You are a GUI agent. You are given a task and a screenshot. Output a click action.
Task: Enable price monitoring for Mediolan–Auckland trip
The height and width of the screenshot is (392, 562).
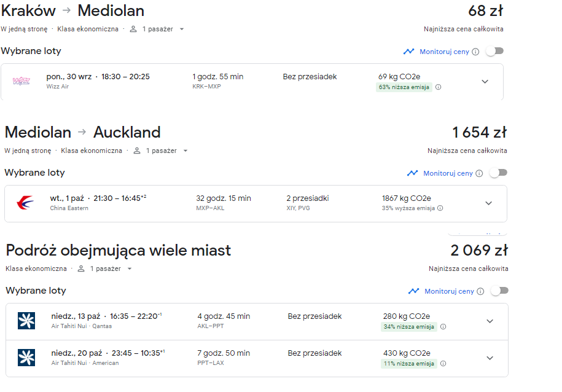[x=499, y=173]
